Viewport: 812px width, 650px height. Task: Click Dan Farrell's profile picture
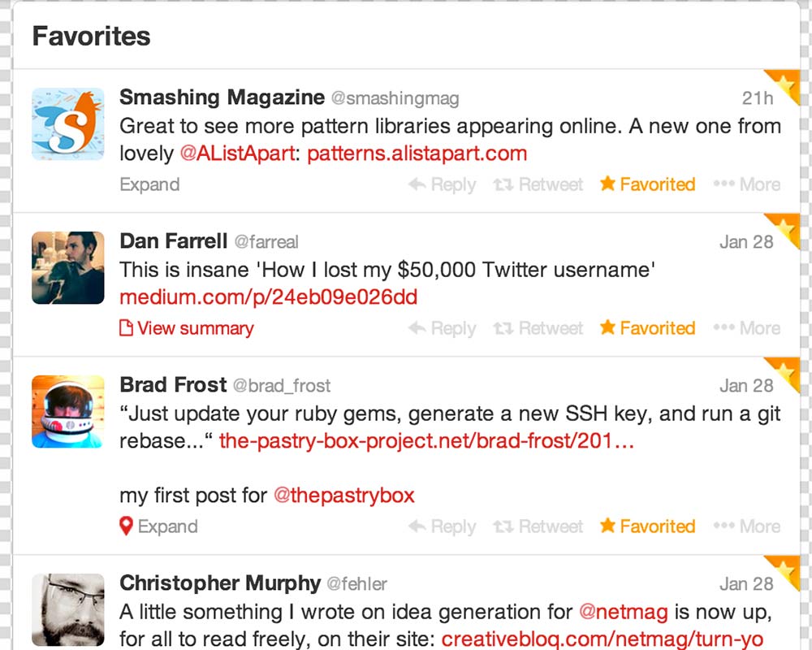(68, 267)
